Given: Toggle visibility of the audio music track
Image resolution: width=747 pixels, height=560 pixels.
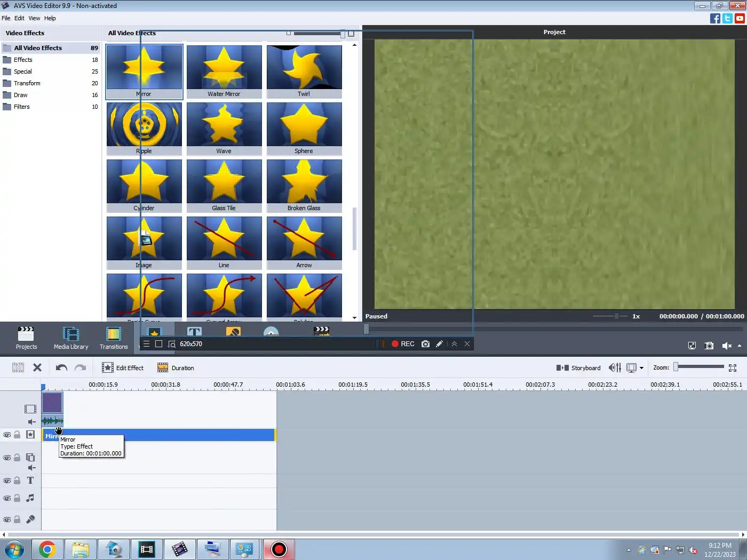Looking at the screenshot, I should click(x=7, y=499).
